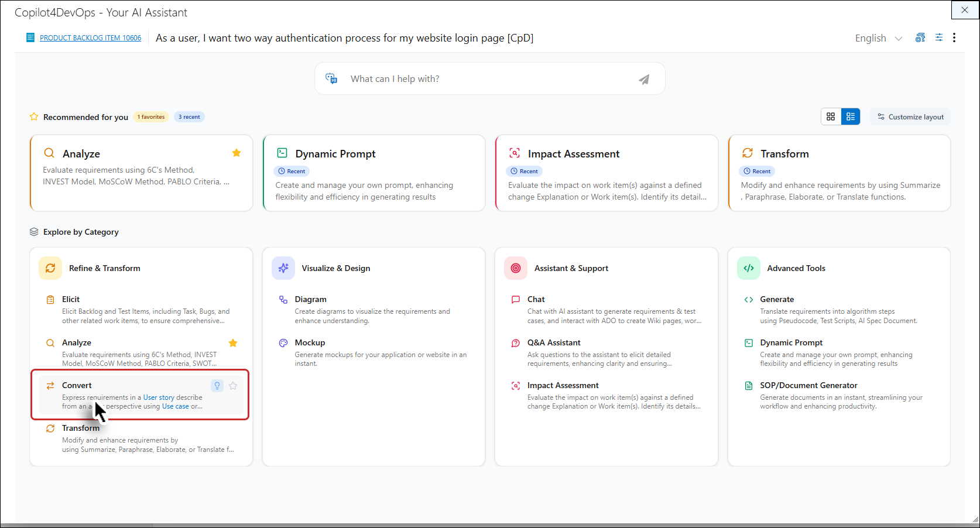
Task: Filter recommendations by the 1 favorites badge
Action: coord(151,117)
